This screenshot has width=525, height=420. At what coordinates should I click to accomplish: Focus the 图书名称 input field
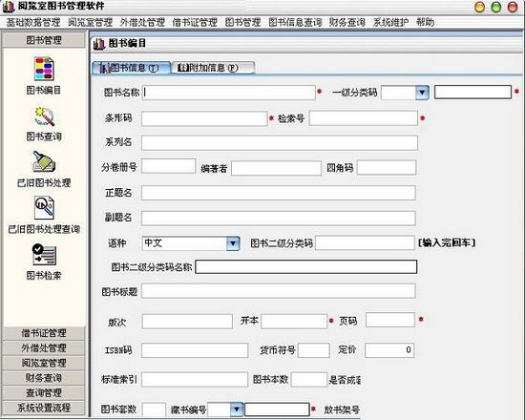coord(229,93)
